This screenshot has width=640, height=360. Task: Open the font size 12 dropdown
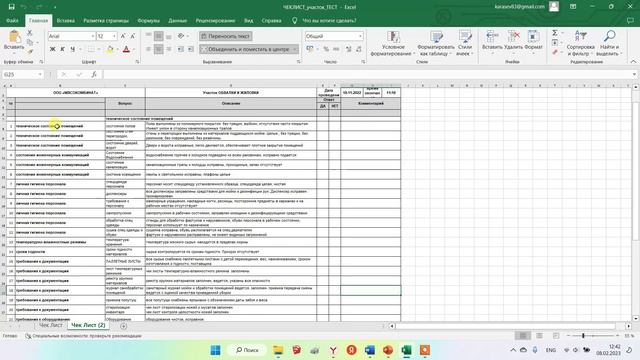coord(114,36)
